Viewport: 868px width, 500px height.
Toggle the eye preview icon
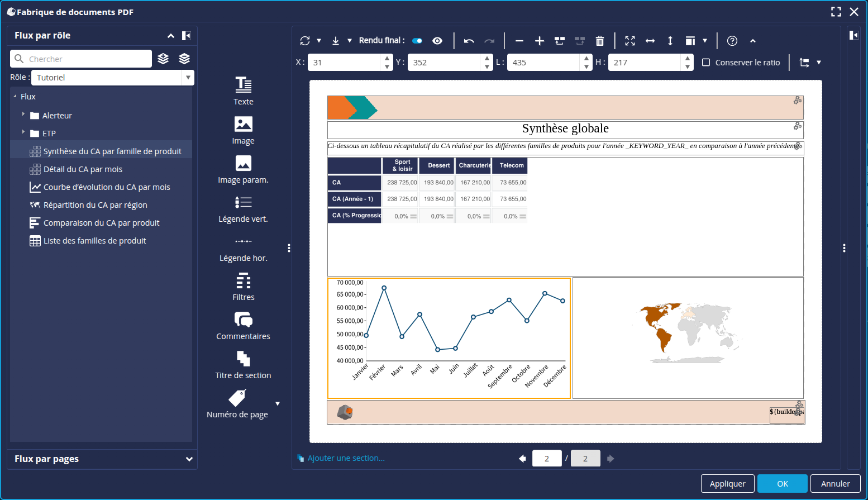point(437,41)
